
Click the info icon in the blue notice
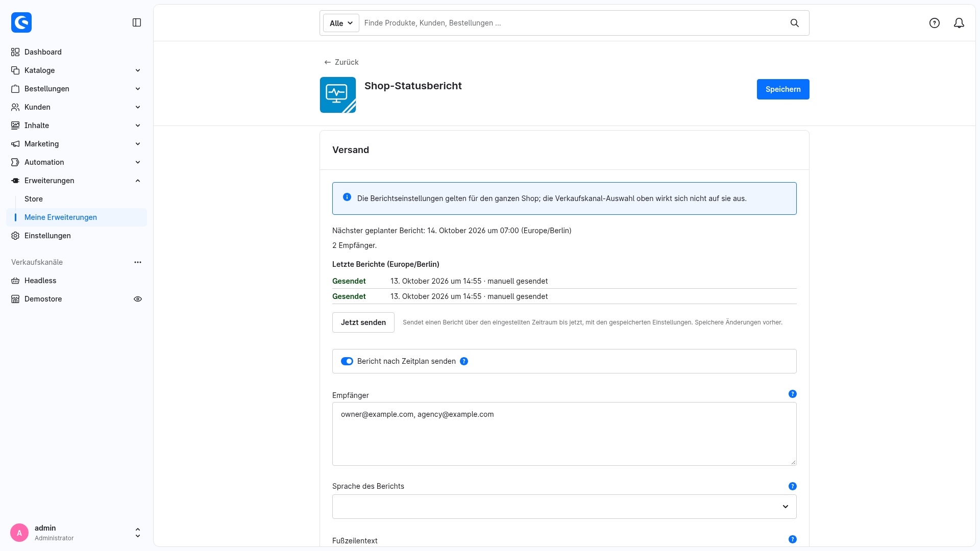347,197
